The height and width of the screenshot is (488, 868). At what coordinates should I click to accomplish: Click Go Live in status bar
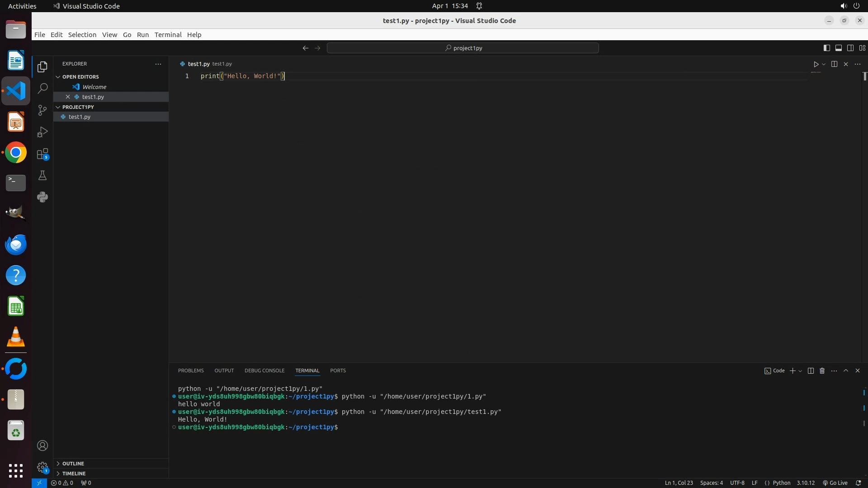click(x=835, y=483)
